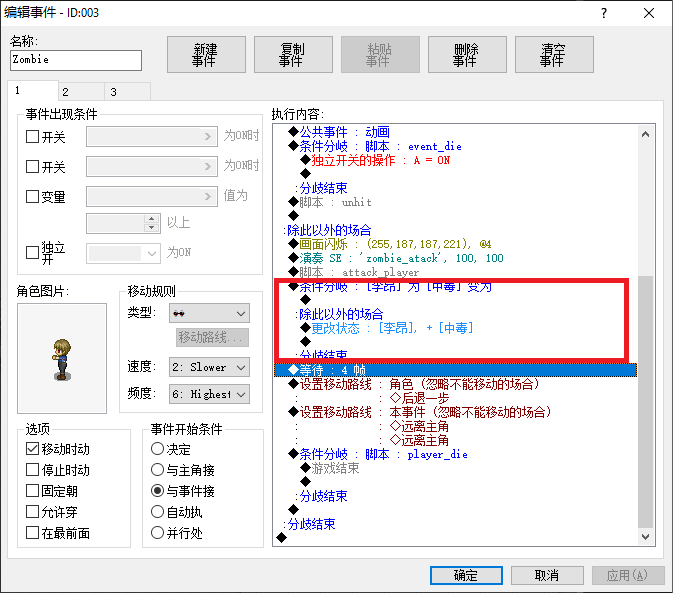Viewport: 673px width, 593px height.
Task: Click the 清空事件 button
Action: (555, 54)
